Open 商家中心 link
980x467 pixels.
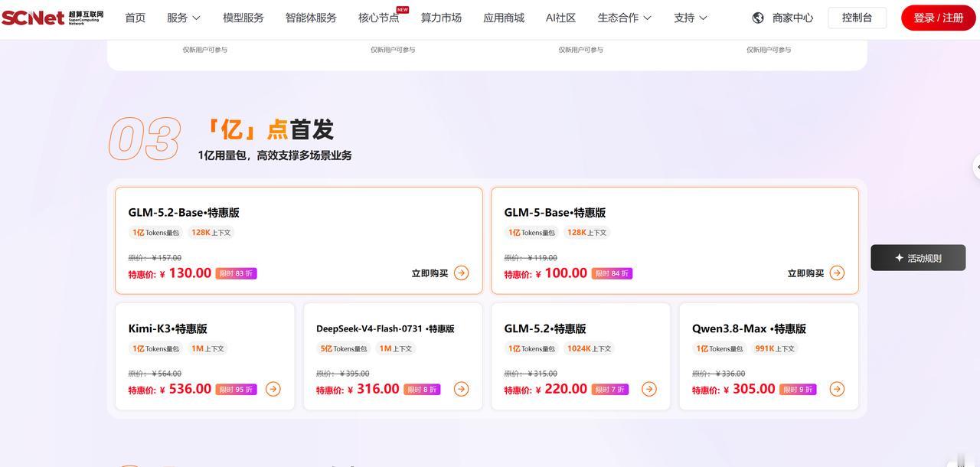(x=792, y=18)
